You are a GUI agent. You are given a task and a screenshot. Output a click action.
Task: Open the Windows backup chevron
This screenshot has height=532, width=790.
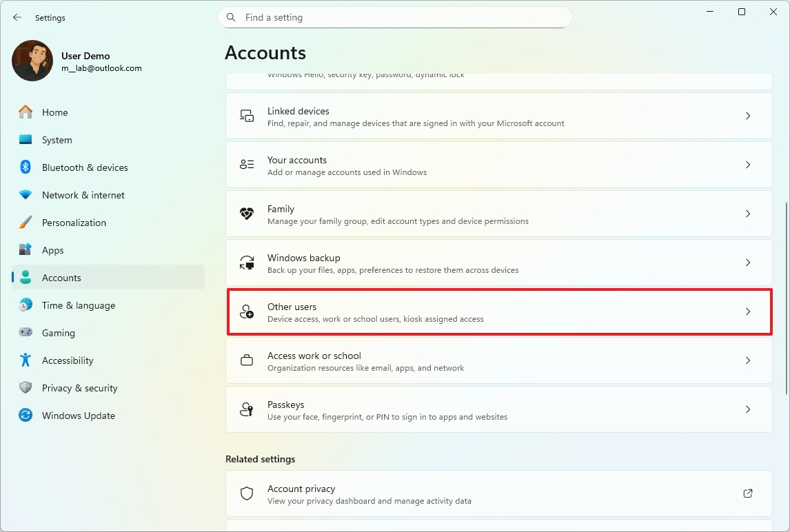click(748, 263)
